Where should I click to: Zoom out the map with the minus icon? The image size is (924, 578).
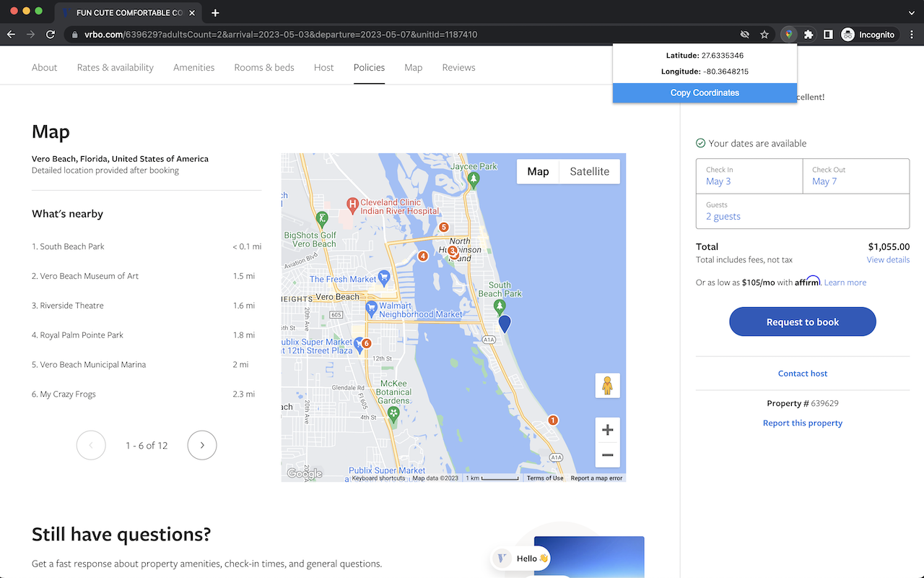607,455
